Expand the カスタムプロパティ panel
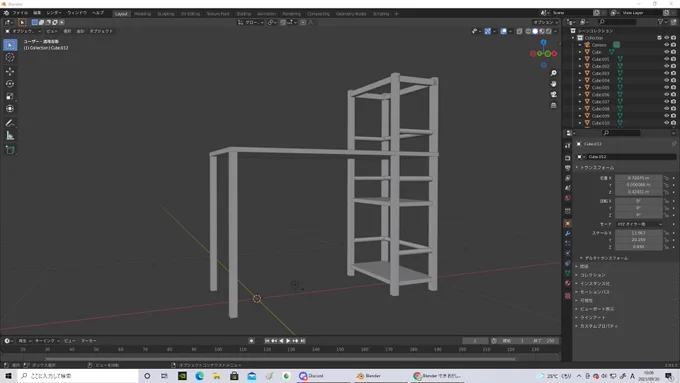 point(598,326)
